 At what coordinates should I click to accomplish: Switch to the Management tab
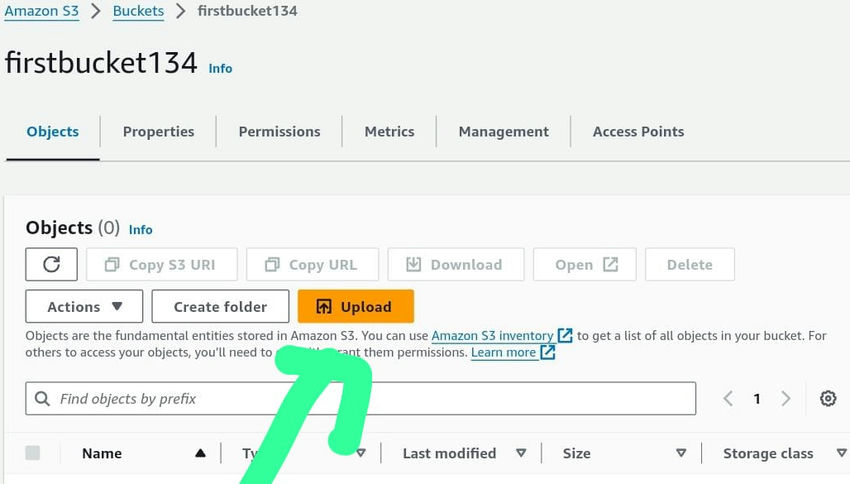coord(504,132)
